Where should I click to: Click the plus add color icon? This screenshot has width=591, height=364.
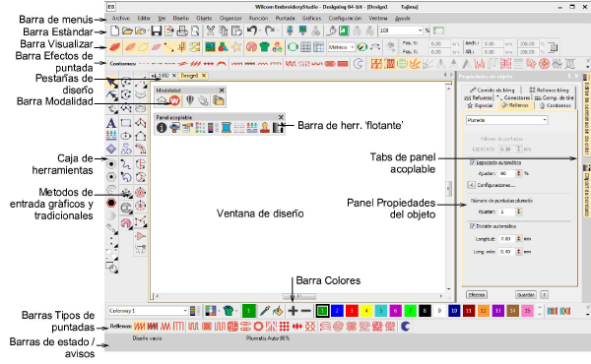[293, 311]
